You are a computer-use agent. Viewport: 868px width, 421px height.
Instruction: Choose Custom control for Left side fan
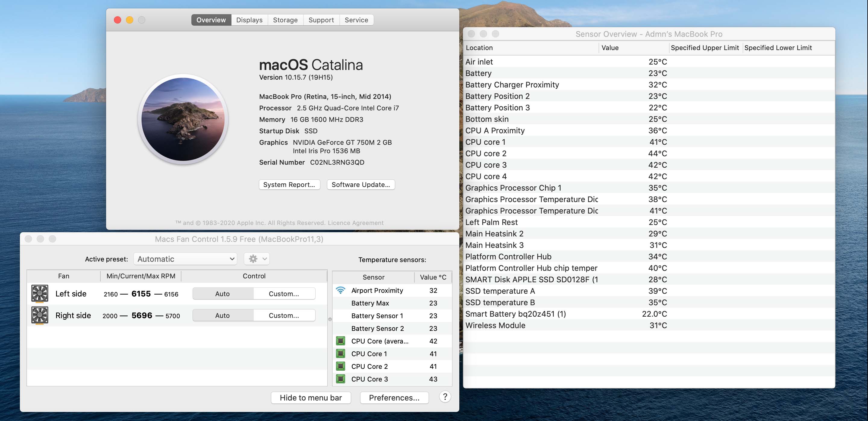(284, 294)
